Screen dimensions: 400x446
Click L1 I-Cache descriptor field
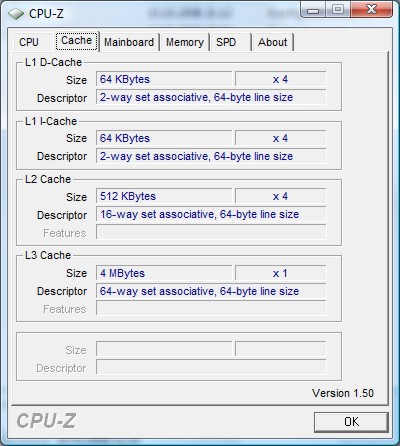click(211, 156)
